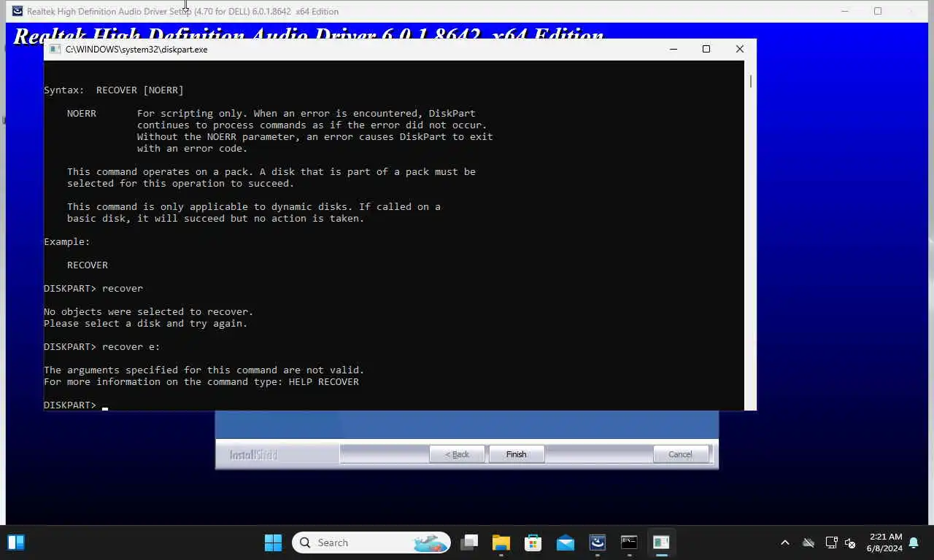934x560 pixels.
Task: Click the Realtek setup title bar icon
Action: [18, 11]
